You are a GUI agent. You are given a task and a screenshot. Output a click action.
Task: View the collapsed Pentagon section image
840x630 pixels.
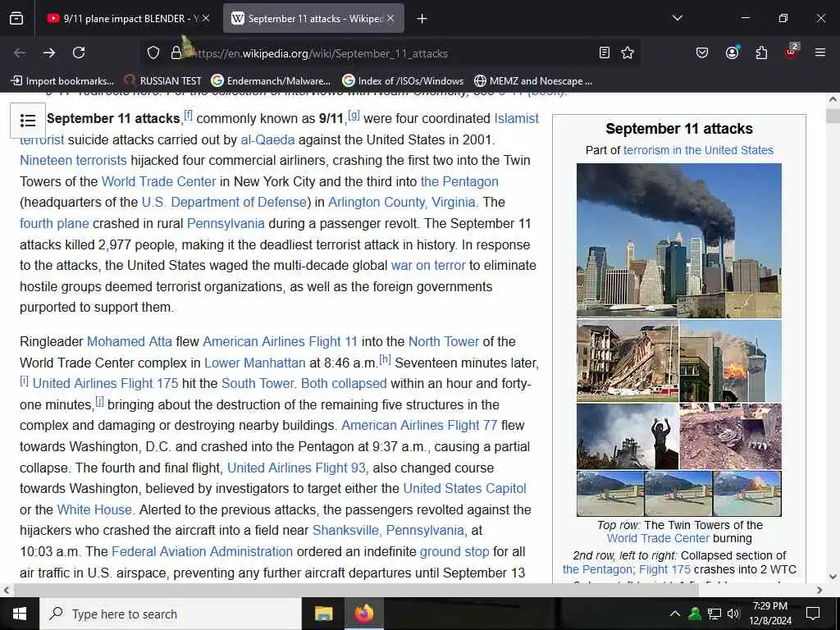click(x=628, y=361)
